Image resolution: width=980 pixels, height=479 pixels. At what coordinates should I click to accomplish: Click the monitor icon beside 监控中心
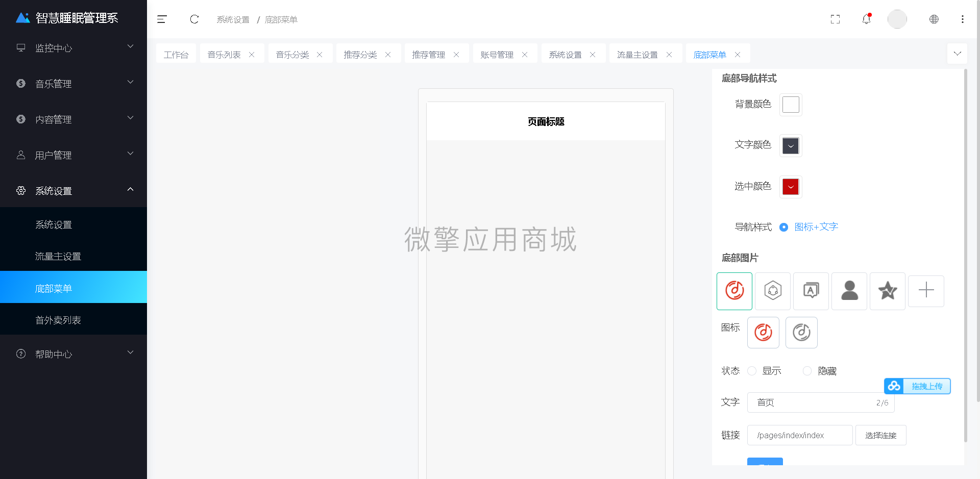tap(21, 47)
